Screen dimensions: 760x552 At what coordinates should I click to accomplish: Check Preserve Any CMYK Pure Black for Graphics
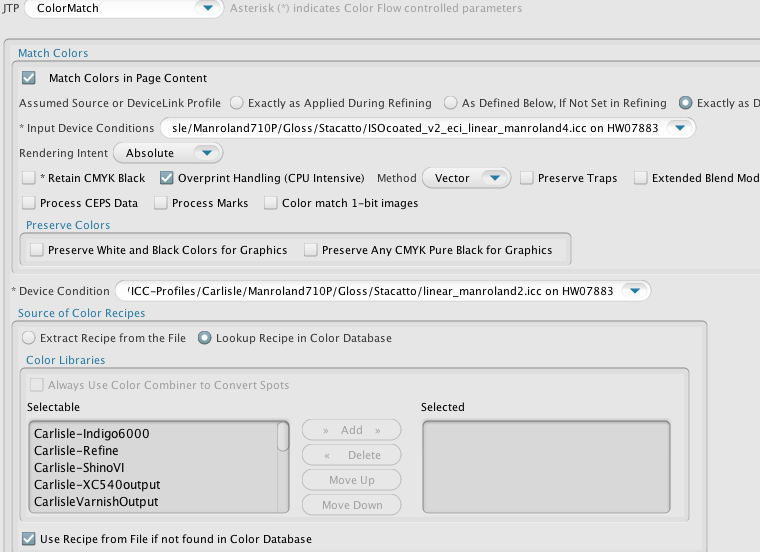(x=311, y=250)
